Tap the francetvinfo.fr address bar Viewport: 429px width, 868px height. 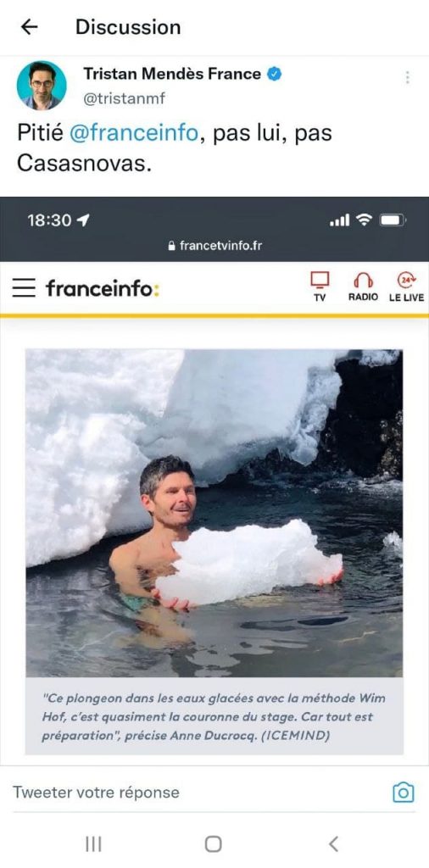click(214, 245)
